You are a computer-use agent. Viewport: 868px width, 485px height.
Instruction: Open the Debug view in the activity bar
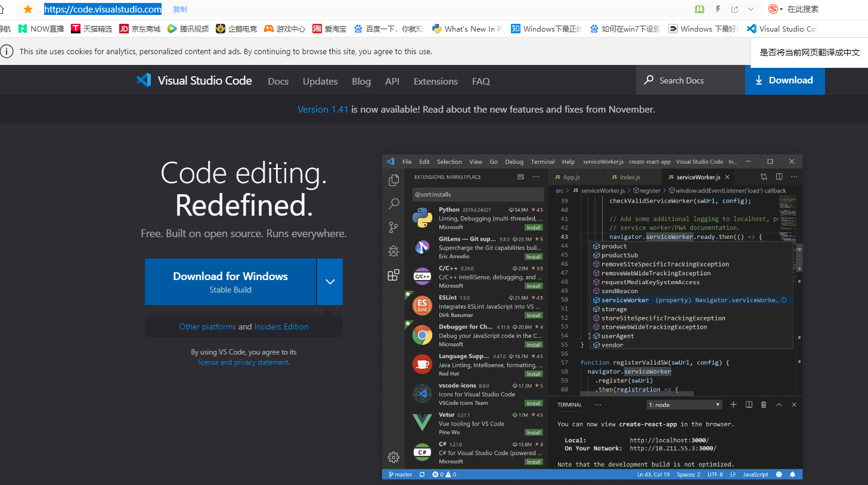pos(393,251)
